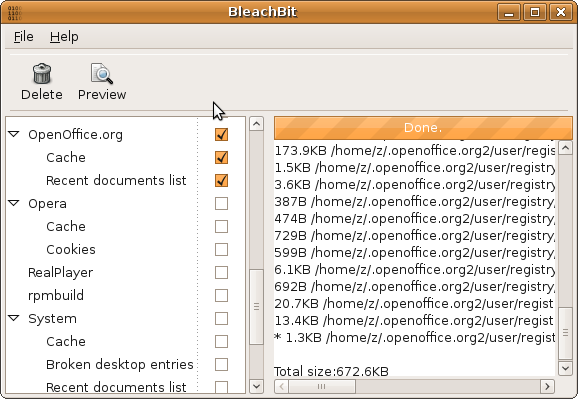578x399 pixels.
Task: Select OpenOffice.org Recent documents list row
Action: click(x=125, y=180)
